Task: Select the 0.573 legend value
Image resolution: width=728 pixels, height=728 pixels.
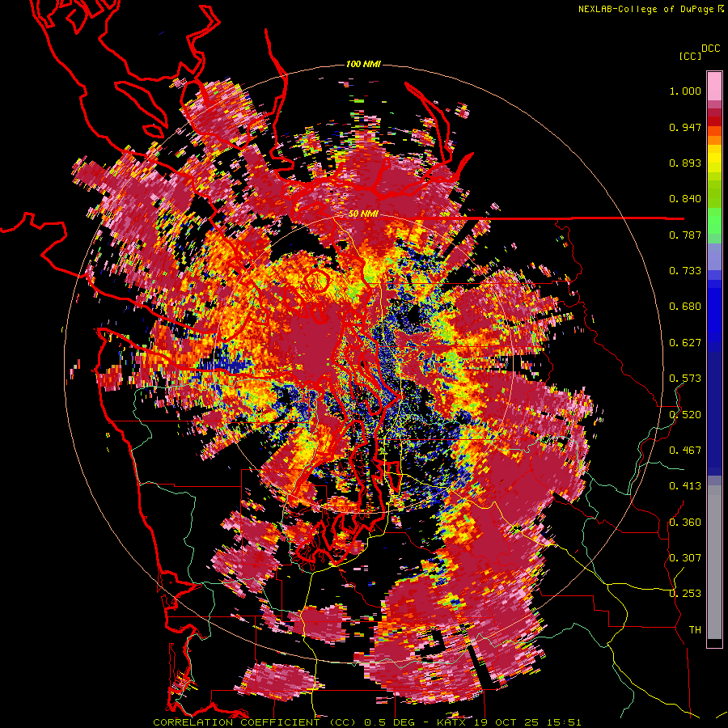Action: point(685,379)
